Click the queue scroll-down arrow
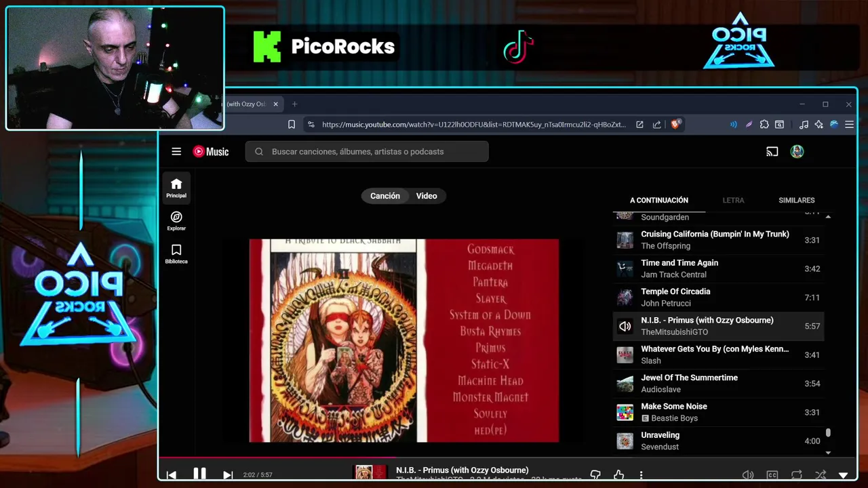Image resolution: width=868 pixels, height=488 pixels. [828, 452]
